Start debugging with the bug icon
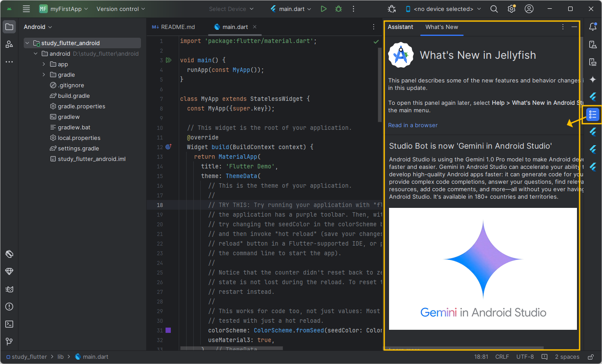Screen dimensions: 602x364 [338, 9]
